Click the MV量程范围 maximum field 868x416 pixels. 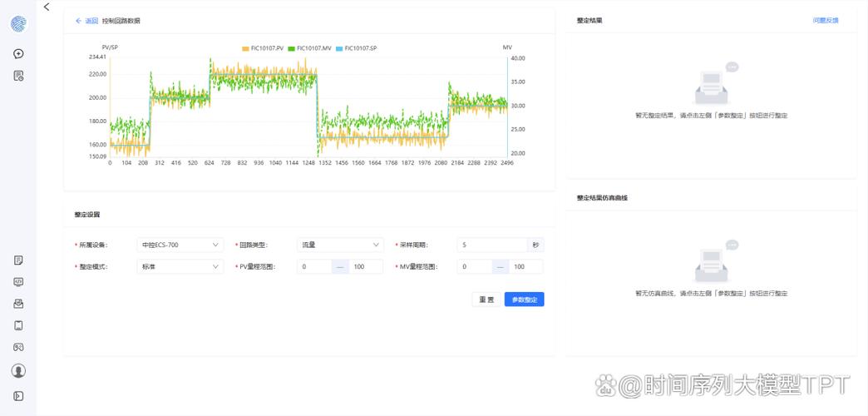(526, 266)
